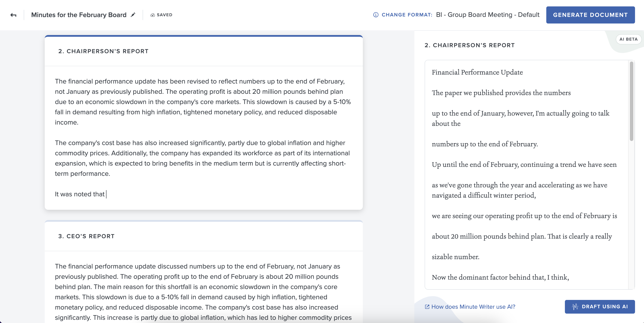Click inside the CEO's Report text body
Image resolution: width=644 pixels, height=323 pixels.
pos(198,287)
